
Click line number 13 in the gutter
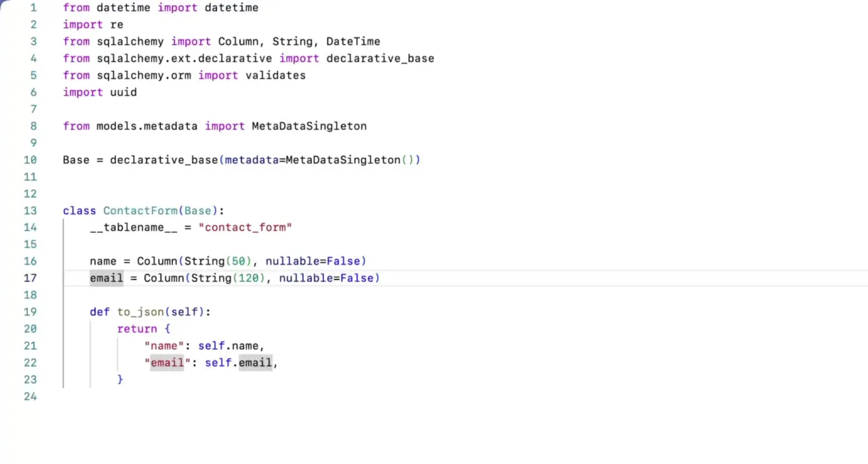click(30, 210)
